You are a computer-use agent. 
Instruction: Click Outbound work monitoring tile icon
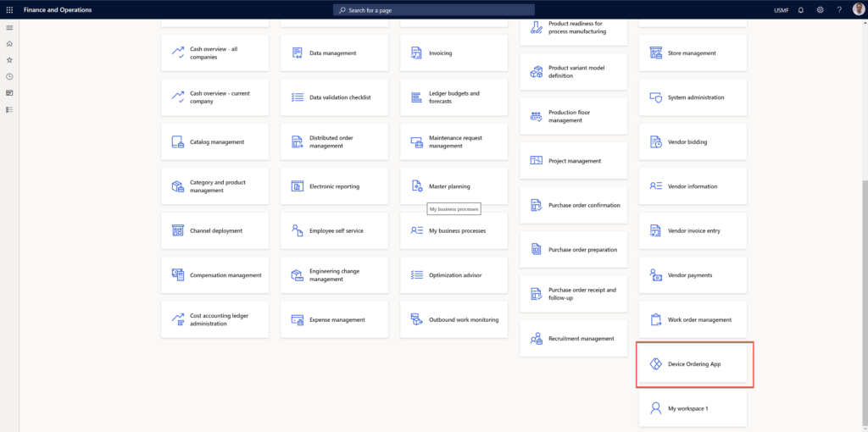417,319
